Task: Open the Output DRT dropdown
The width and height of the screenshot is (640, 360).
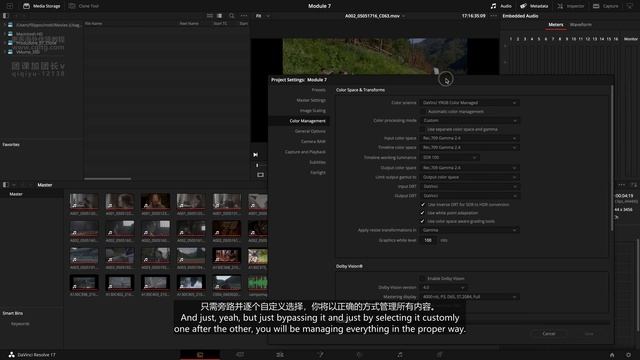Action: 469,196
